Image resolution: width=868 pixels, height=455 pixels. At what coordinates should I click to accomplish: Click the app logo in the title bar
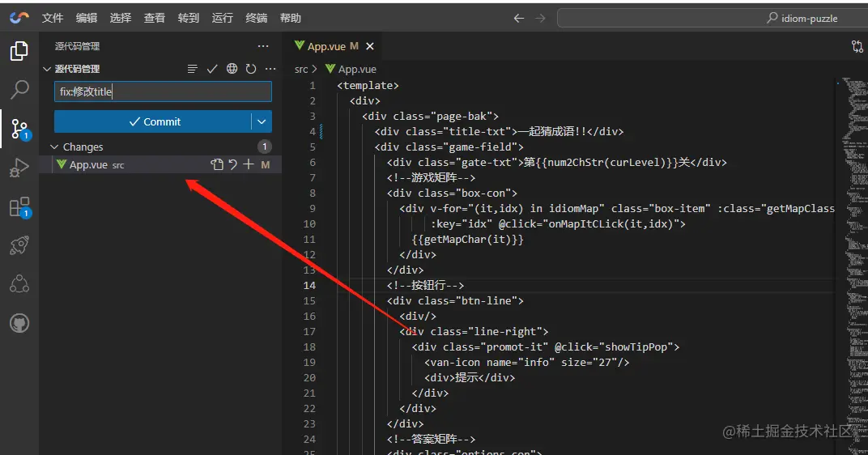[19, 18]
